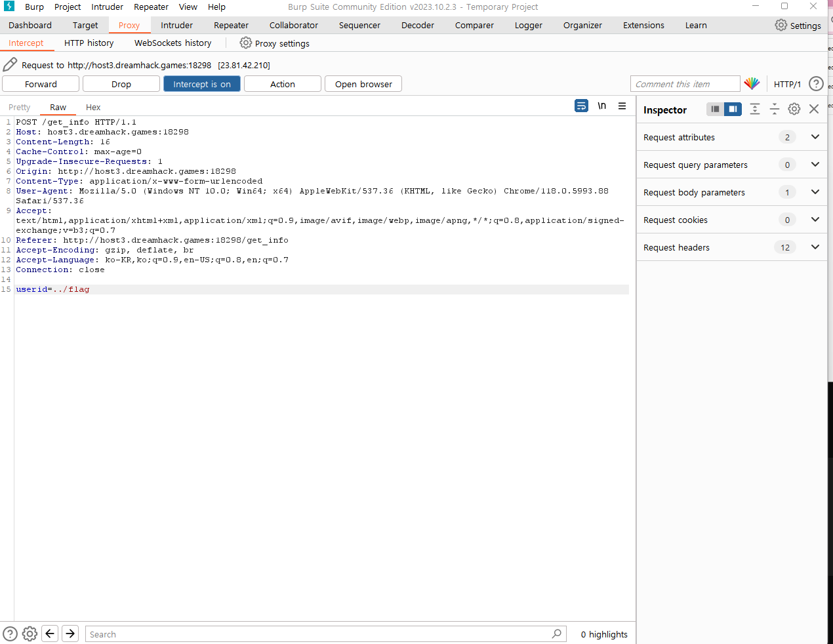The image size is (833, 644).
Task: Open the highlight color picker icon
Action: tap(752, 83)
